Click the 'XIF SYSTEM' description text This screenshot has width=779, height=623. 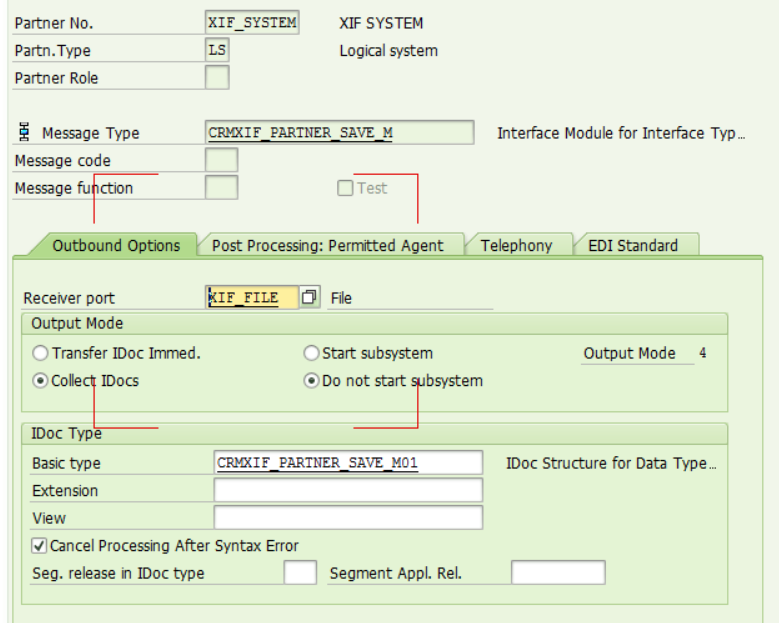pyautogui.click(x=381, y=23)
